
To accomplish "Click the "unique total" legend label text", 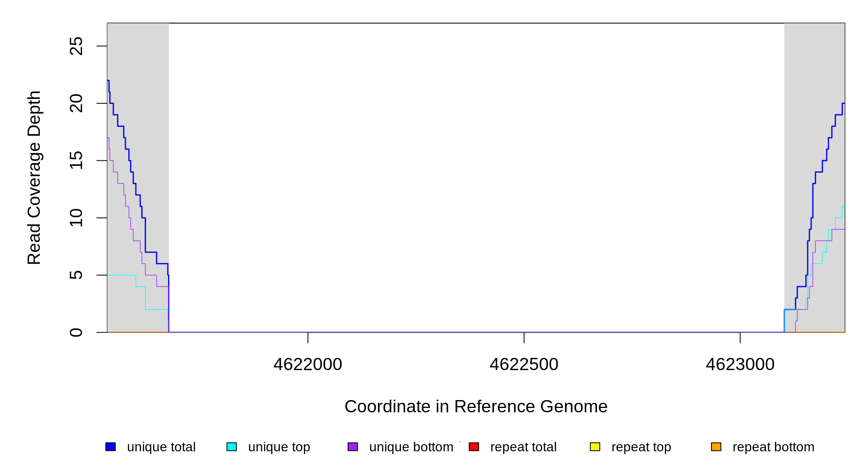I will pos(161,447).
